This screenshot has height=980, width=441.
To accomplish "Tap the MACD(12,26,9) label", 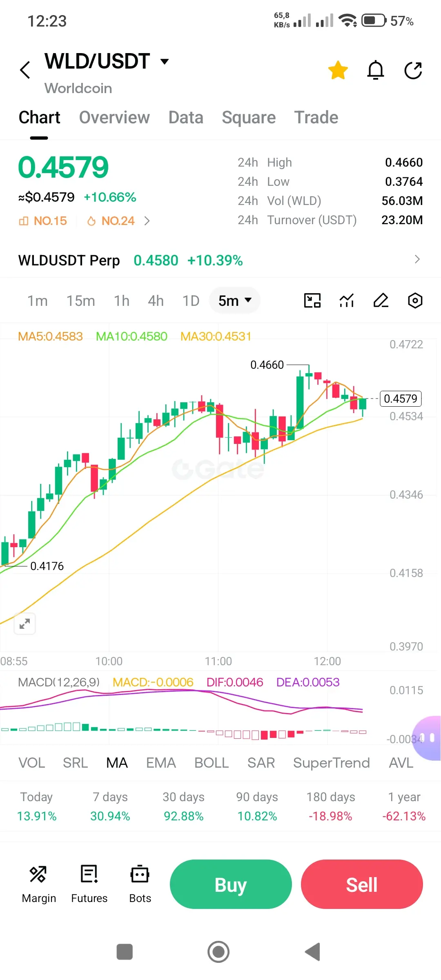I will click(x=59, y=682).
